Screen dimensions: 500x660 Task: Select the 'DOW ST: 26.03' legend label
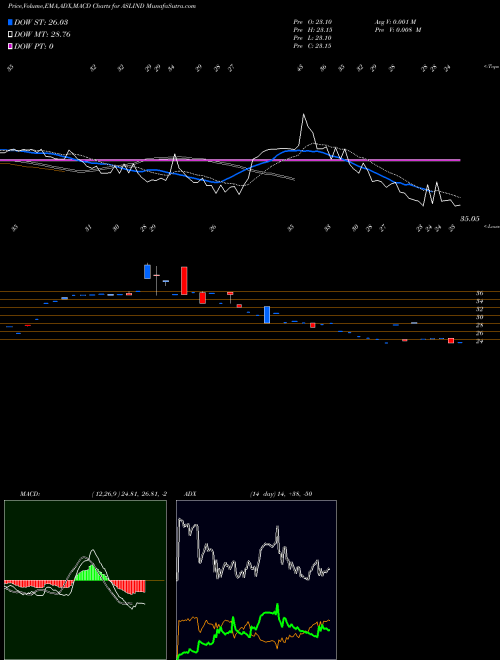[x=41, y=22]
